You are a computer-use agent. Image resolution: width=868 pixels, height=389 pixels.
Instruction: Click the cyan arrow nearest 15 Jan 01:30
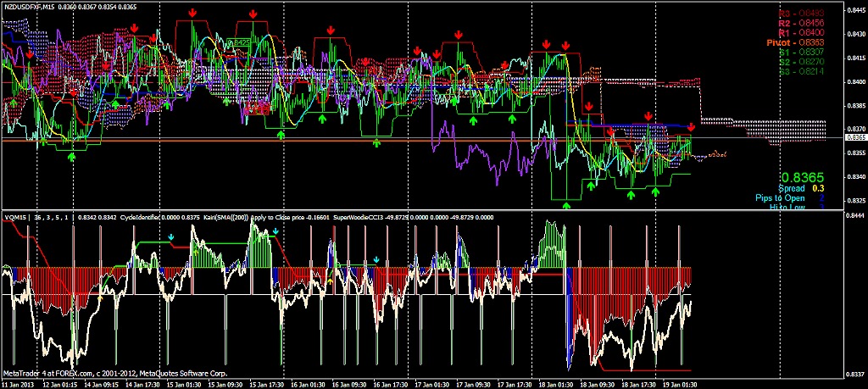[171, 237]
